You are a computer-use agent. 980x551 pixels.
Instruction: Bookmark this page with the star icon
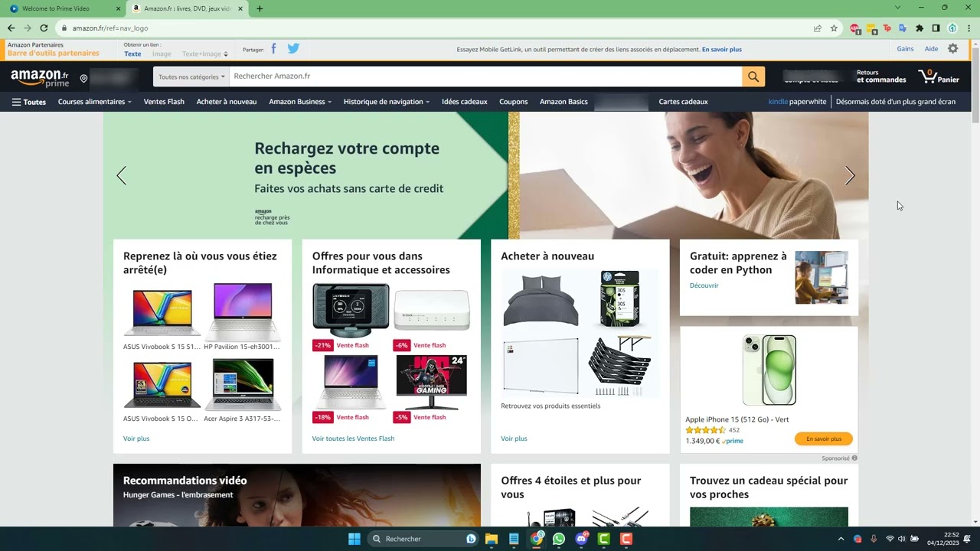coord(834,28)
